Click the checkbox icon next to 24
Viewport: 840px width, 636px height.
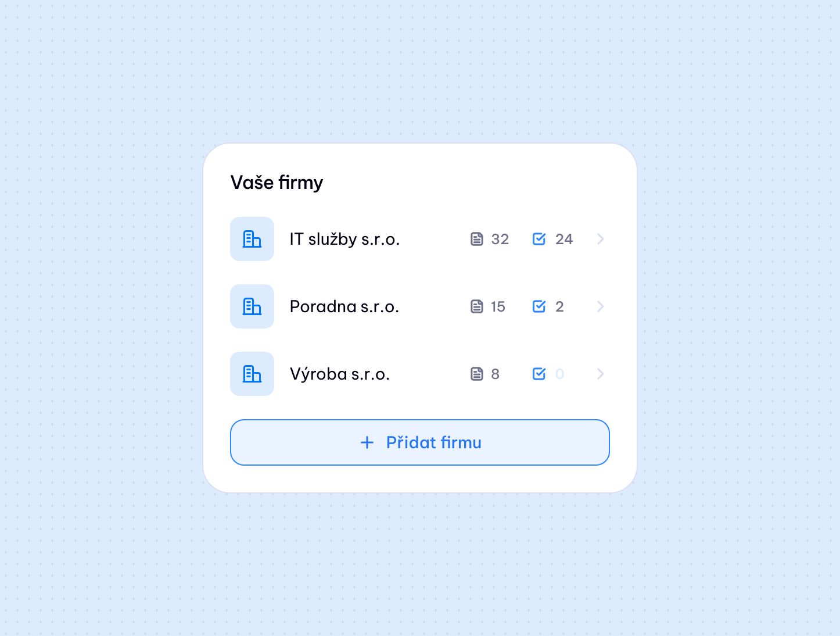click(x=539, y=239)
